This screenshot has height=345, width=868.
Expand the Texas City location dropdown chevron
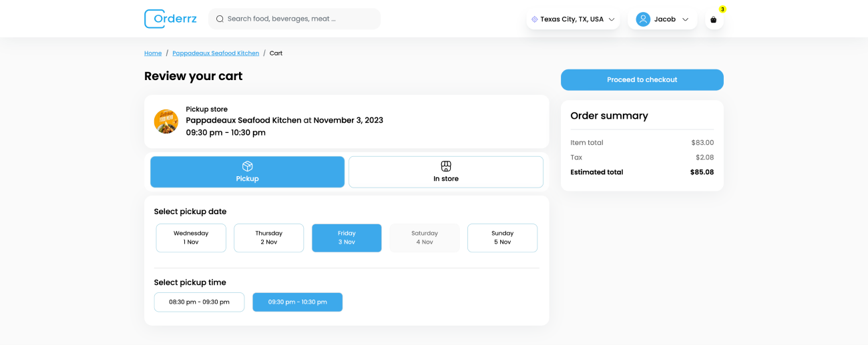click(x=612, y=19)
